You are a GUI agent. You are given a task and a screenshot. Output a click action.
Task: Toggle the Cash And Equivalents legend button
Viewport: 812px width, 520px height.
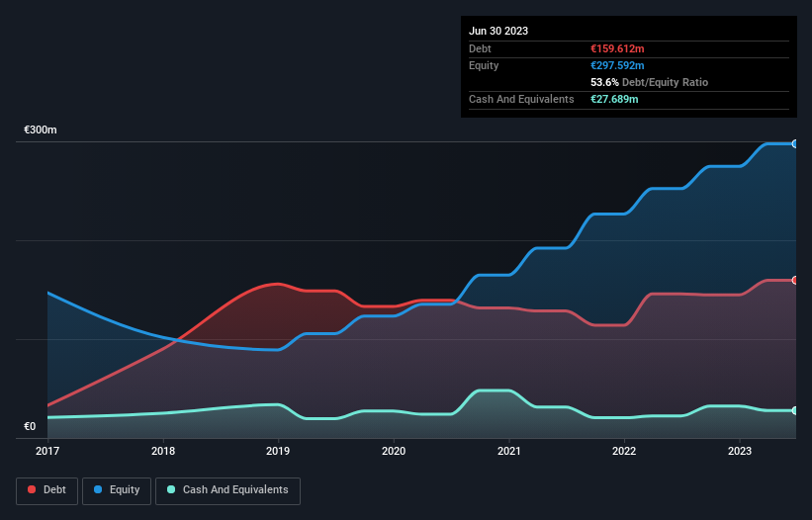(227, 490)
